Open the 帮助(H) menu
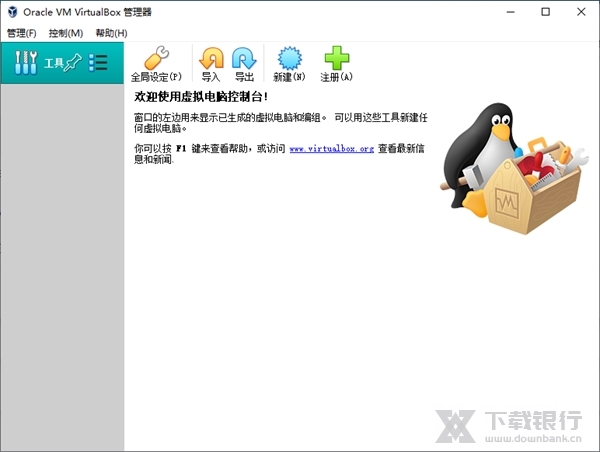Screen dimensions: 600x452 pos(111,33)
